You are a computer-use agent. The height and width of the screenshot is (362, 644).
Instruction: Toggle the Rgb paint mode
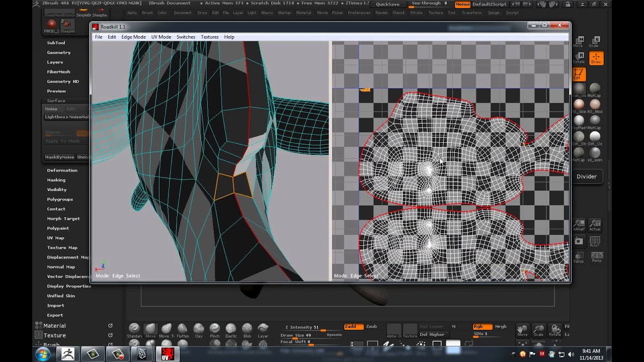pyautogui.click(x=482, y=326)
